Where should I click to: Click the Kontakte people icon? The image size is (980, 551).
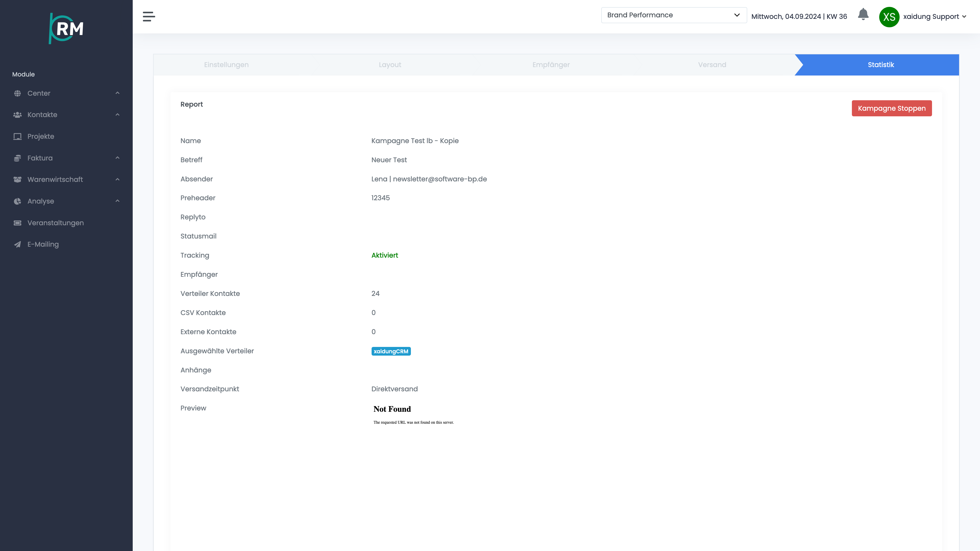click(x=18, y=115)
